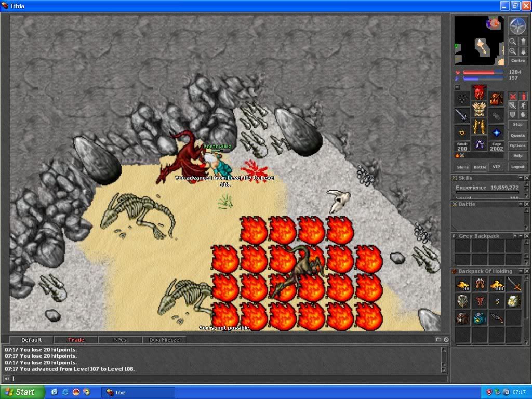The height and width of the screenshot is (399, 532).
Task: Click the Logout button
Action: [x=518, y=167]
